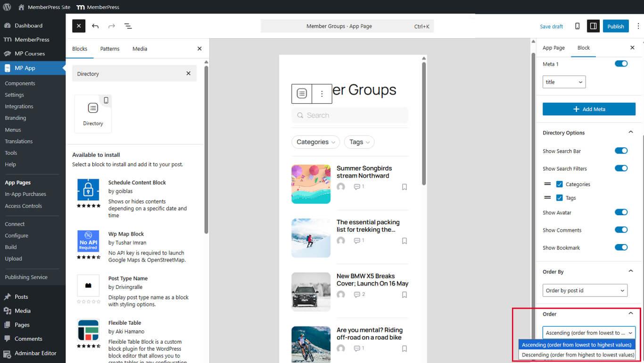644x363 pixels.
Task: Clear the Directory search field
Action: 189,74
